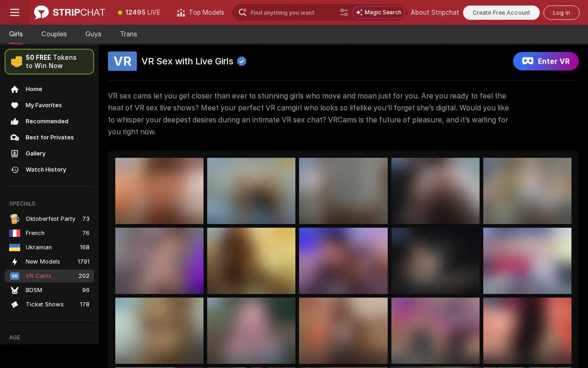
Task: Open the About Stripchat link
Action: pos(435,12)
